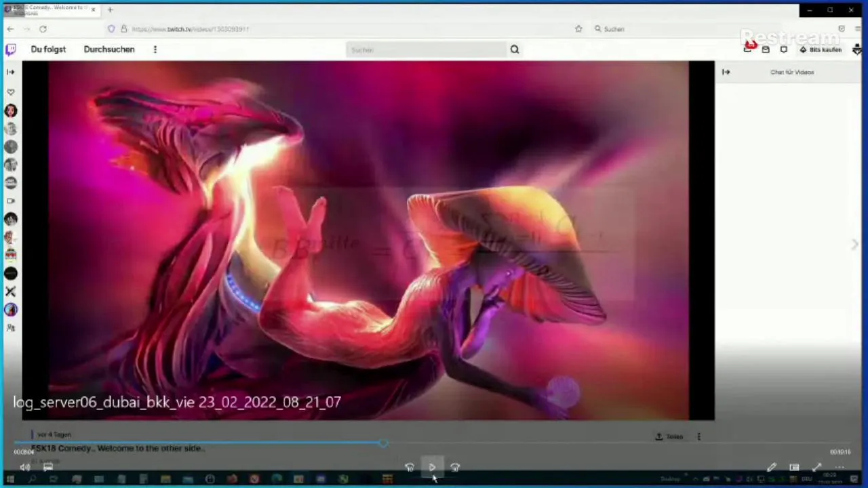Click the camera icon in the left sidebar
This screenshot has width=868, height=488.
tap(11, 201)
